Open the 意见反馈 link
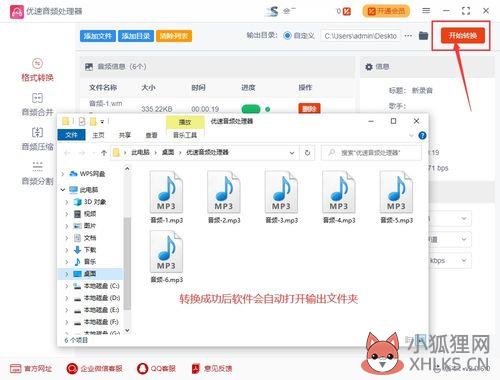The image size is (500, 380). point(212,368)
